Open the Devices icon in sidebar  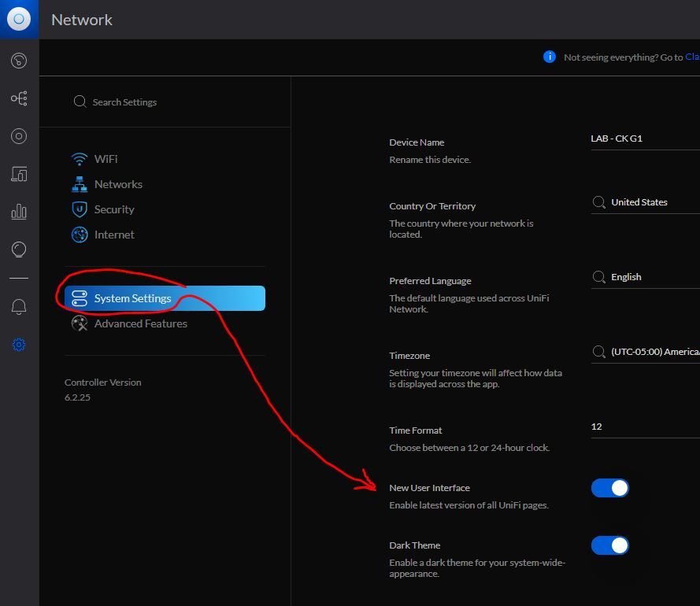[x=19, y=136]
